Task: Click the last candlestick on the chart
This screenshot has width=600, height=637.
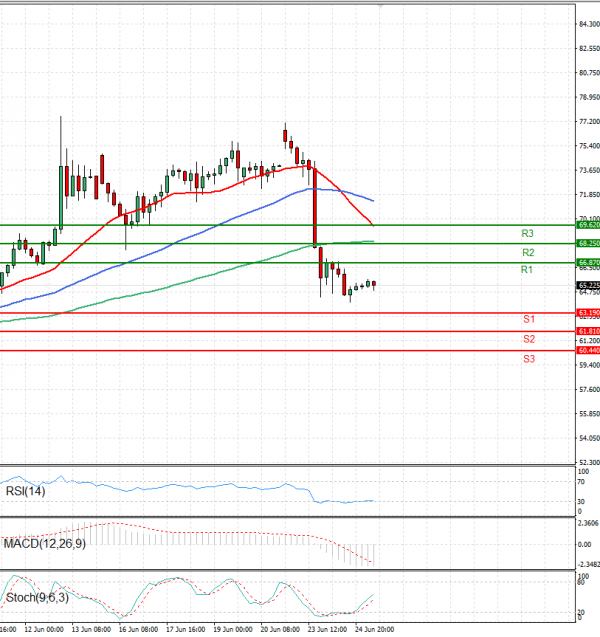Action: 374,284
